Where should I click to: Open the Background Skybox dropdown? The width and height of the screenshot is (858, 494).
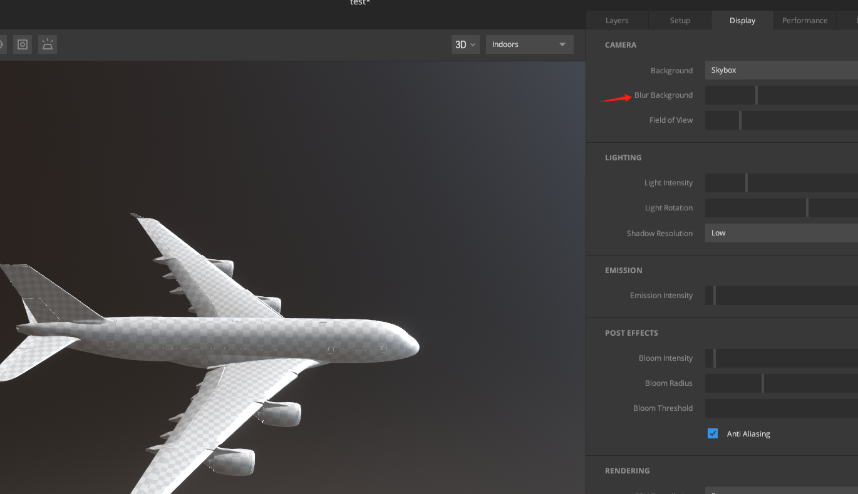click(781, 70)
